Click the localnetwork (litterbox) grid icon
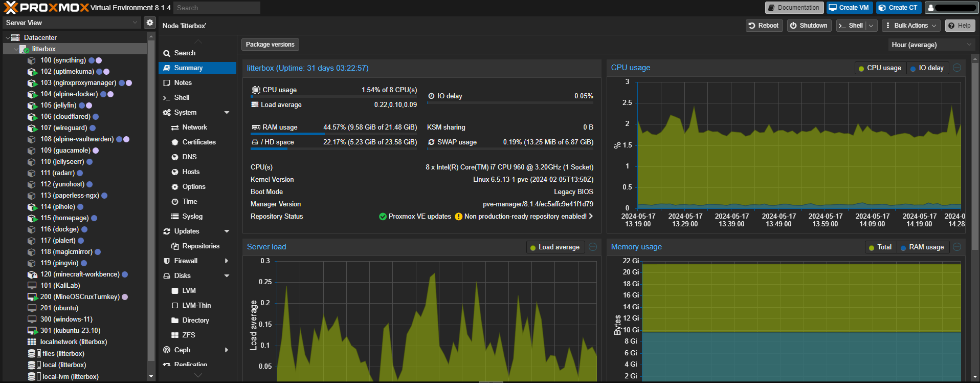The image size is (980, 383). [x=32, y=342]
